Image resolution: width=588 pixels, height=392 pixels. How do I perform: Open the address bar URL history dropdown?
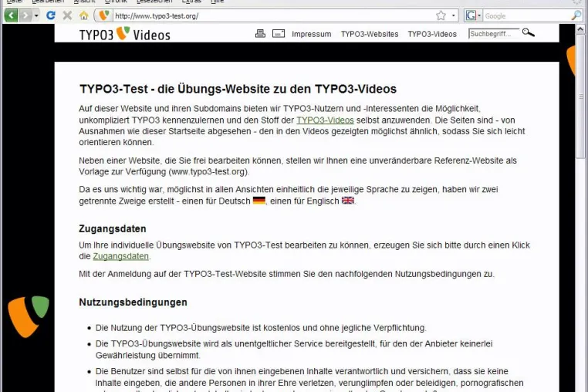pyautogui.click(x=454, y=15)
